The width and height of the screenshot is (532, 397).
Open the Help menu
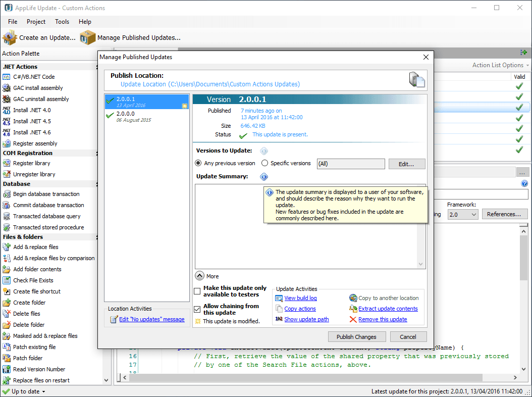pos(85,22)
